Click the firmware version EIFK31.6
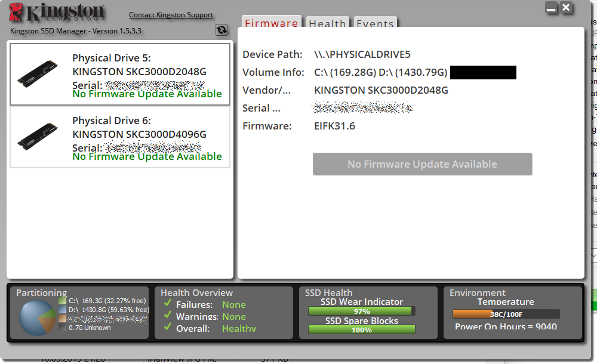Viewport: 597px width, 364px height. 334,126
